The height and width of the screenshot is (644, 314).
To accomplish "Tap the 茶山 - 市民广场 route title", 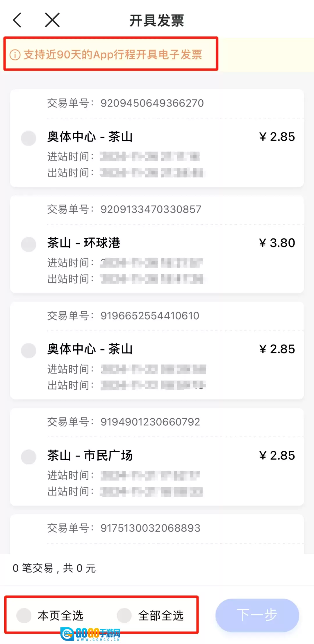I will pos(90,456).
